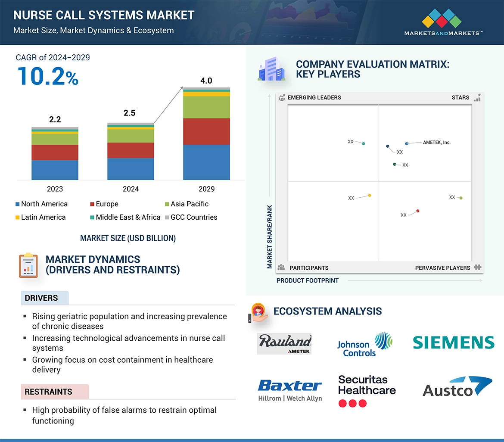504x442 pixels.
Task: Expand the DRIVERS section
Action: [44, 298]
